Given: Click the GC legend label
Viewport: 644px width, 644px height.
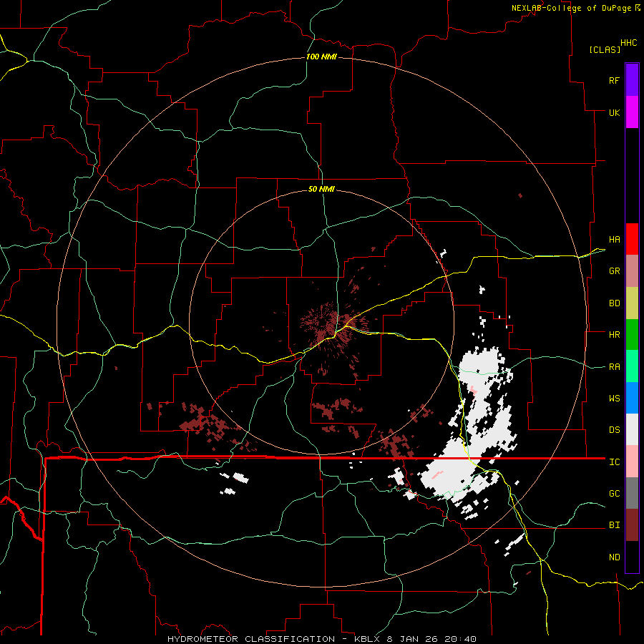Looking at the screenshot, I should click(614, 494).
